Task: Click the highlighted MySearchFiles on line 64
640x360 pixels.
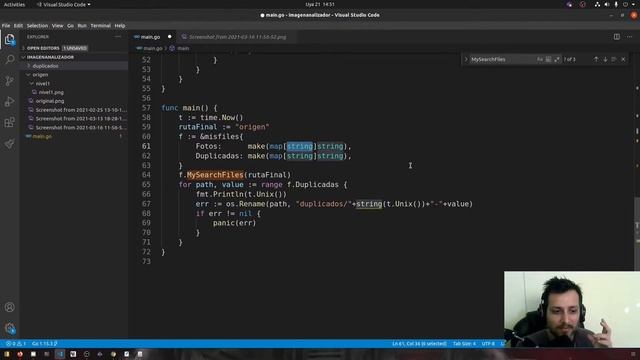Action: point(215,175)
